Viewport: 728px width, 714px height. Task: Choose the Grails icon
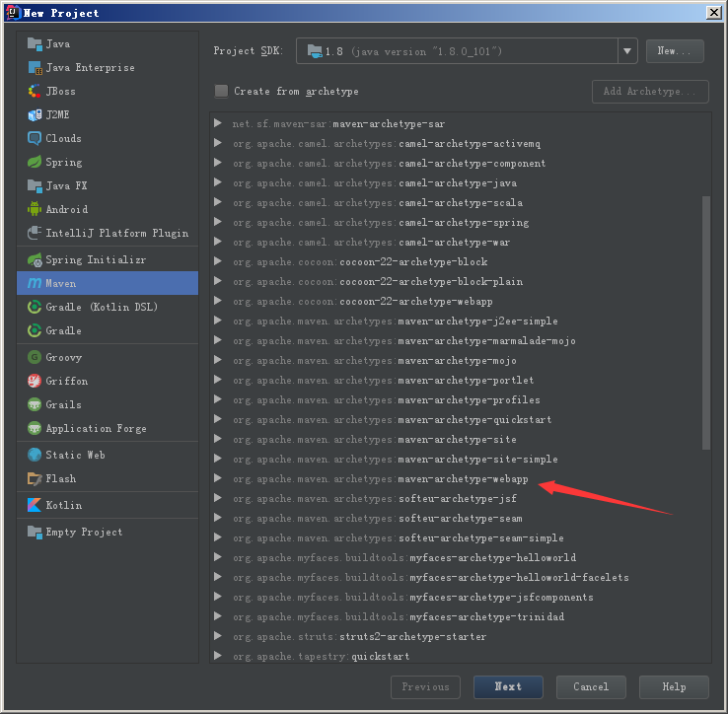pos(35,404)
